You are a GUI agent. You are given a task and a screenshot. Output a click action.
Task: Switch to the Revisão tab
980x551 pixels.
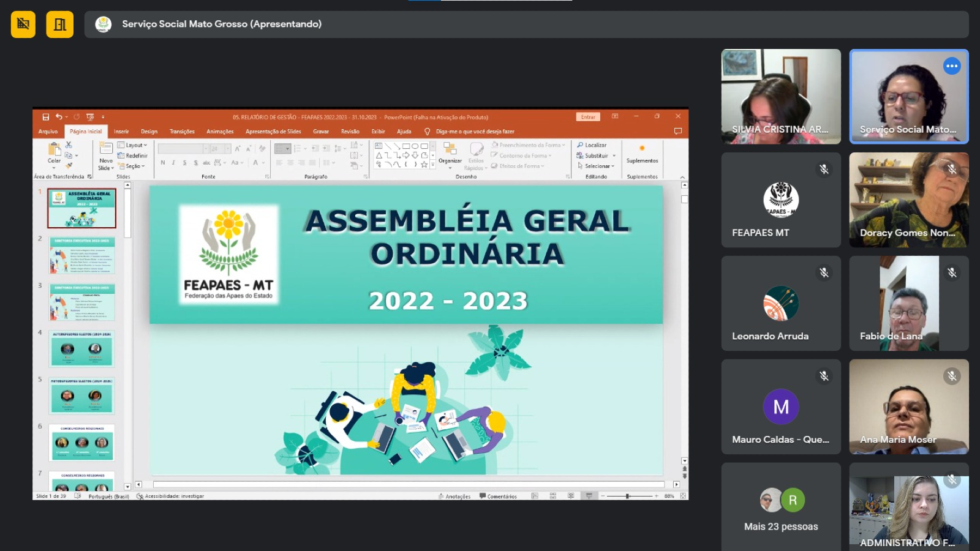point(350,132)
